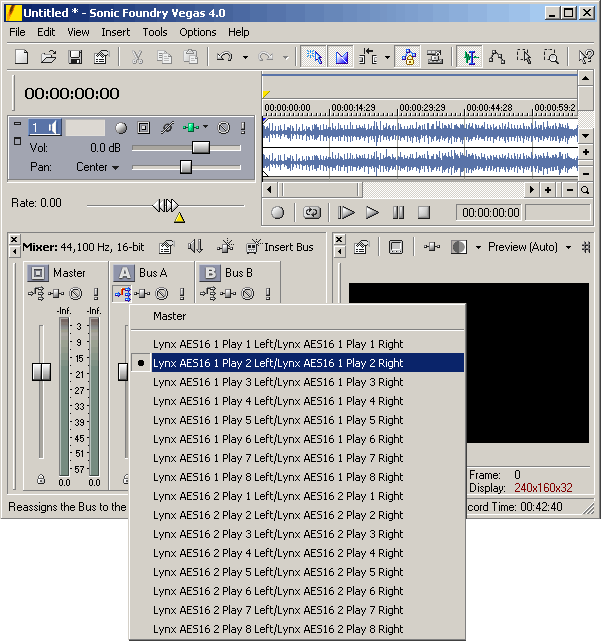Select the Selection Edit tool
The width and height of the screenshot is (601, 641).
point(524,56)
